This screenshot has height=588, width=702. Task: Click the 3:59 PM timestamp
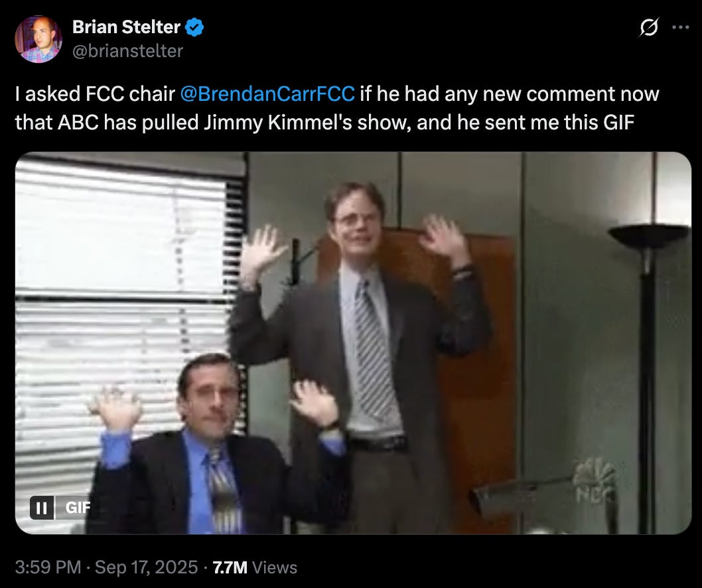[48, 567]
